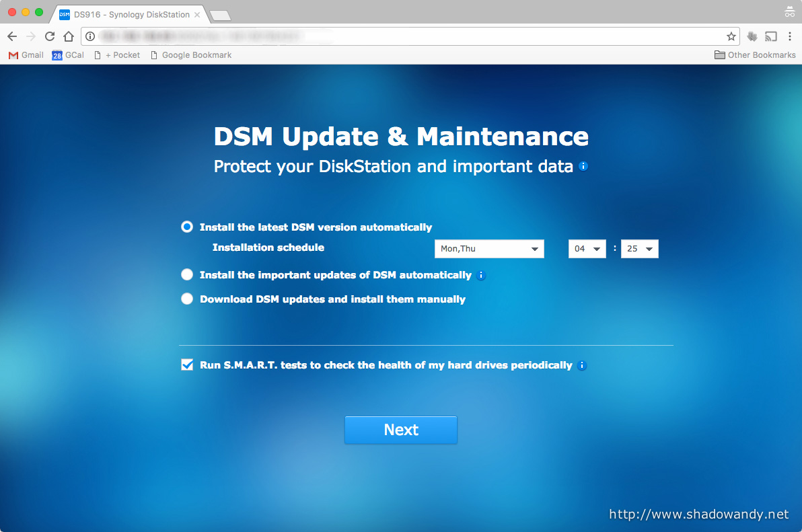Screen dimensions: 802x532
Task: Open the Google Bookmark shortcut
Action: point(191,55)
